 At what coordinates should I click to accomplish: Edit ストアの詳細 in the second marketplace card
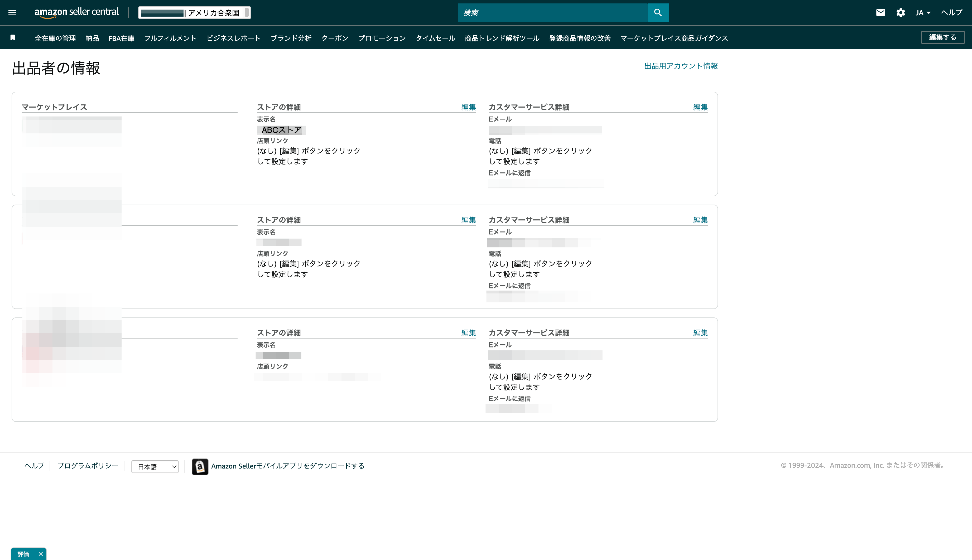coord(469,220)
